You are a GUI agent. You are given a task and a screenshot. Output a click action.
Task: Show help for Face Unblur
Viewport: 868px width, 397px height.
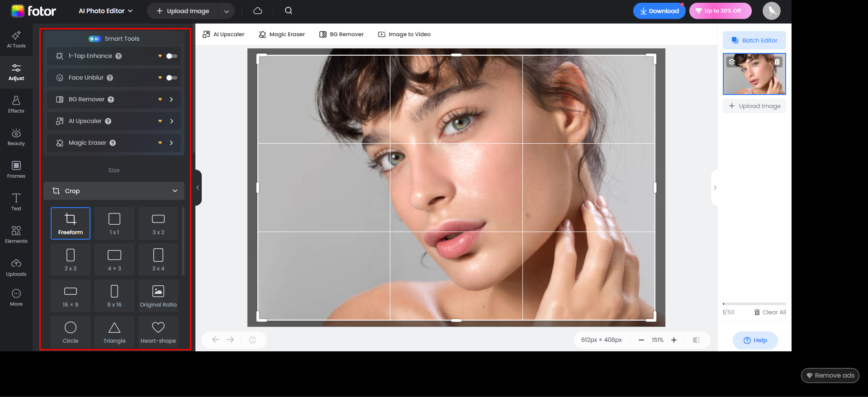pos(110,78)
